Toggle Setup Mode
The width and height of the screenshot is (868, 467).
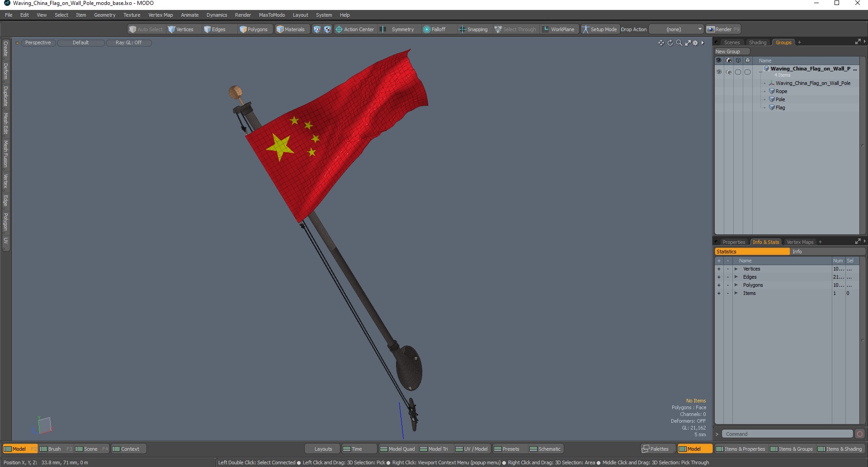[599, 29]
